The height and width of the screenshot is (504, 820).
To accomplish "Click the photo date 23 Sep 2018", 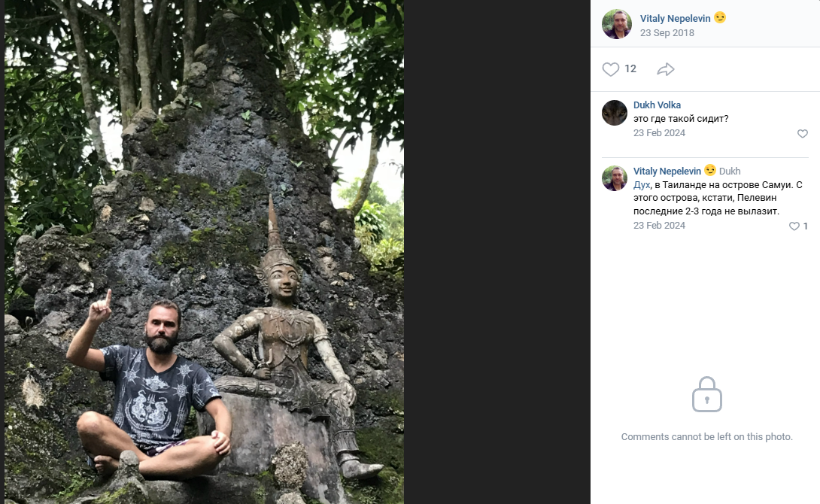I will tap(667, 33).
